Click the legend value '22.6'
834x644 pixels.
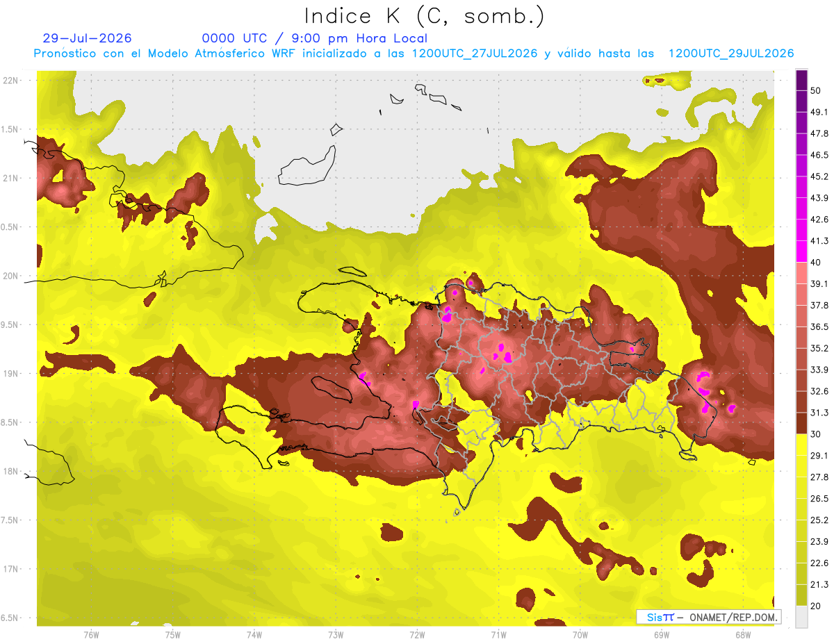[819, 563]
